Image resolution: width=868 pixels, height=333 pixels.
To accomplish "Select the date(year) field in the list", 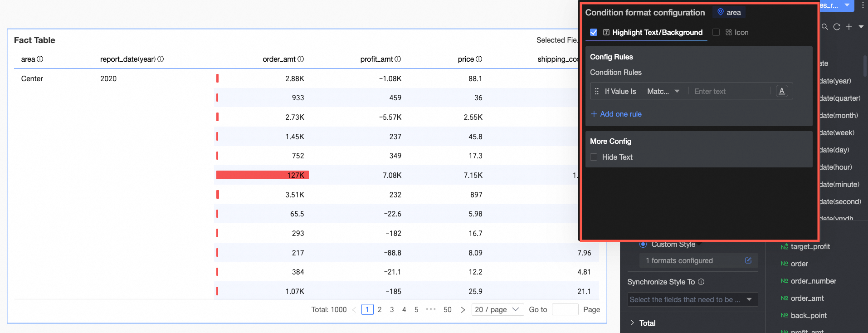I will coord(835,81).
